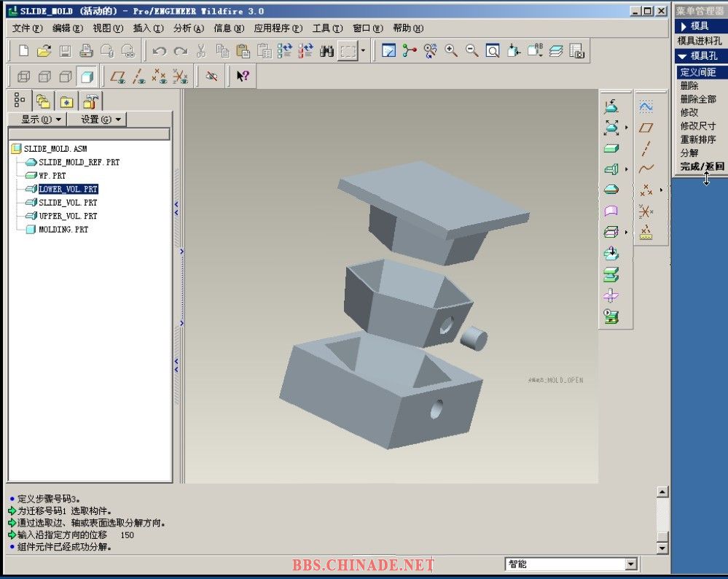Toggle datum plane display
This screenshot has width=728, height=579.
point(117,76)
